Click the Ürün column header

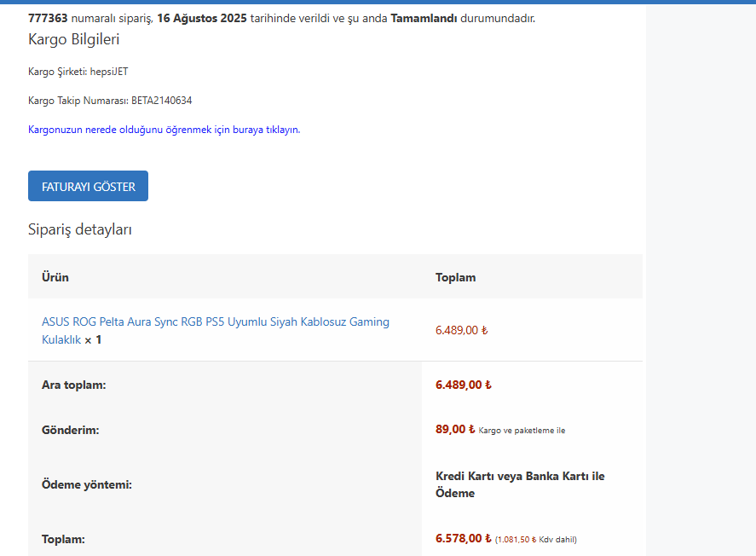click(55, 277)
